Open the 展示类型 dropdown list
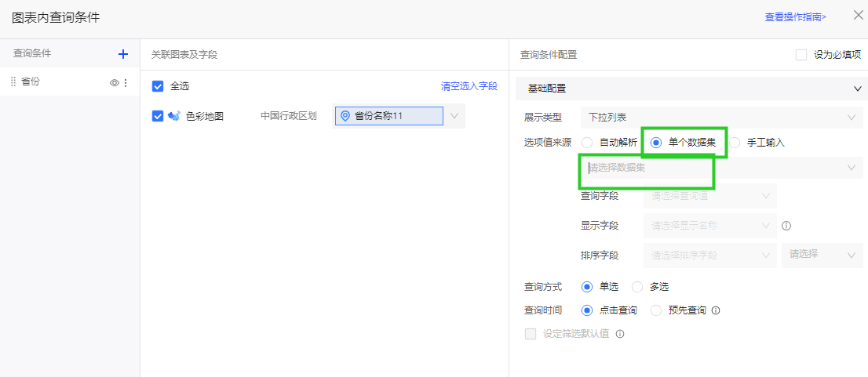This screenshot has height=377, width=868. pyautogui.click(x=721, y=118)
